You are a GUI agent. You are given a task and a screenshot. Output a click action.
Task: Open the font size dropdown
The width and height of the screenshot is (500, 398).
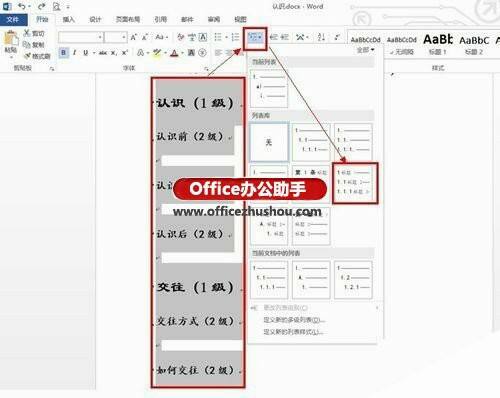pos(124,37)
